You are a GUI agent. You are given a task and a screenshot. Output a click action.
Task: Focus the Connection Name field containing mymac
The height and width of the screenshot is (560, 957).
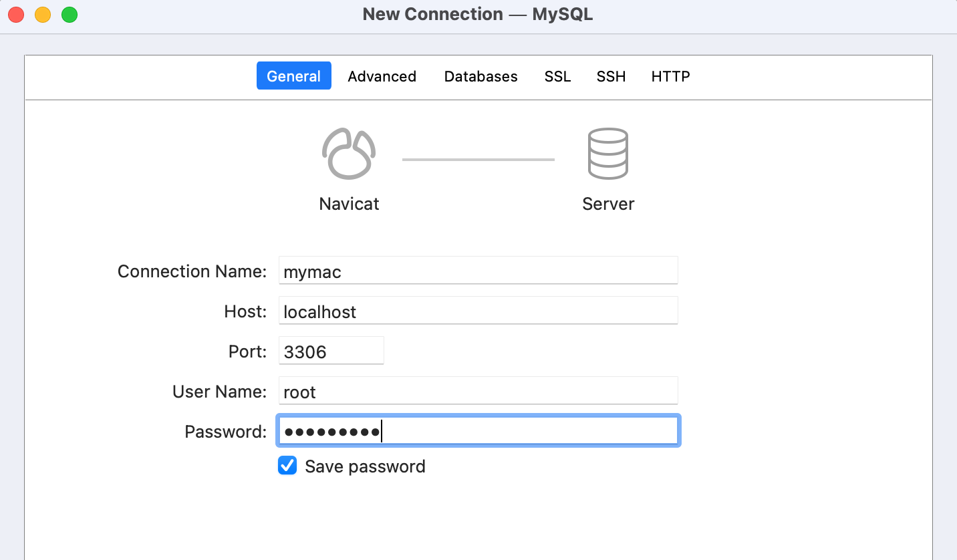[x=478, y=271]
